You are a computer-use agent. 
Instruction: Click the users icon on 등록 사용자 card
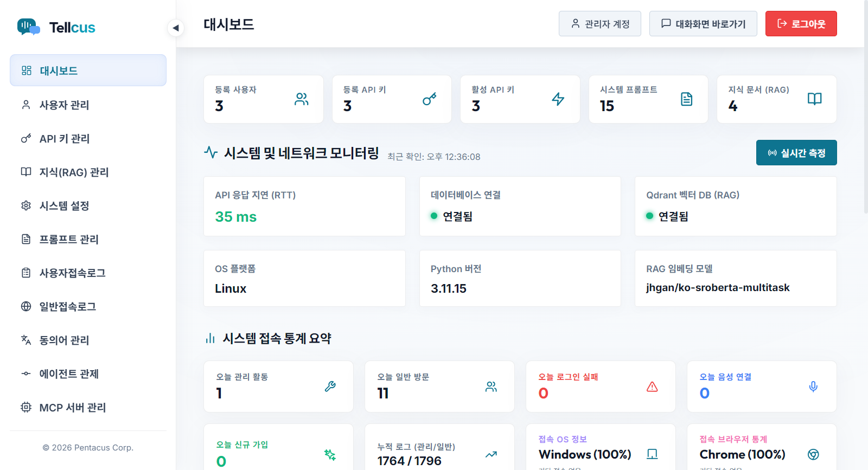[x=302, y=99]
